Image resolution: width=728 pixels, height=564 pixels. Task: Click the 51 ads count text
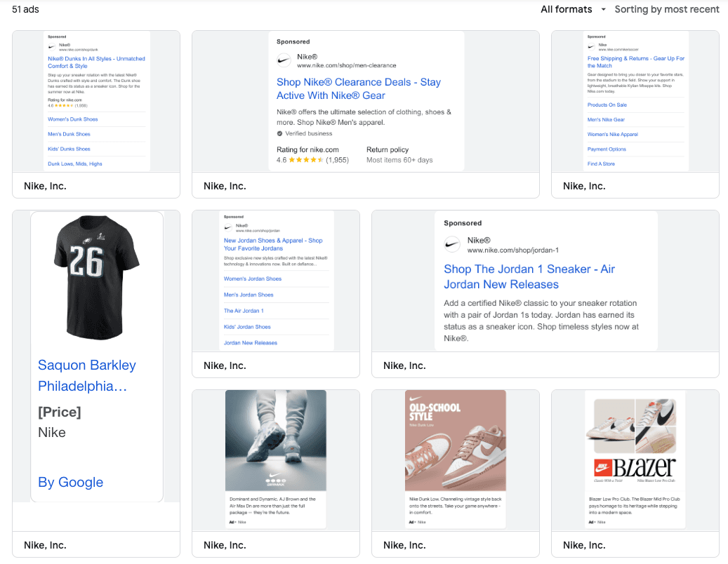pyautogui.click(x=25, y=9)
